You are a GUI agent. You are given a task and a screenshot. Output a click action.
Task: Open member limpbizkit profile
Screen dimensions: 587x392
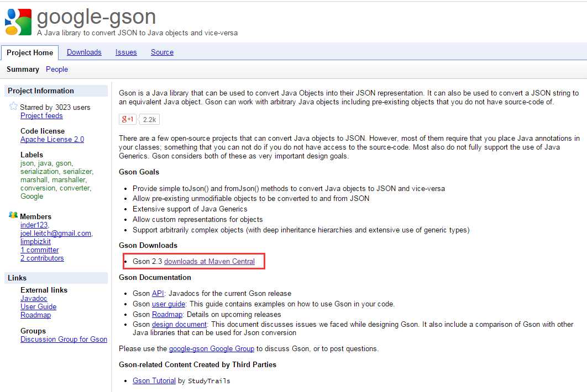(35, 241)
